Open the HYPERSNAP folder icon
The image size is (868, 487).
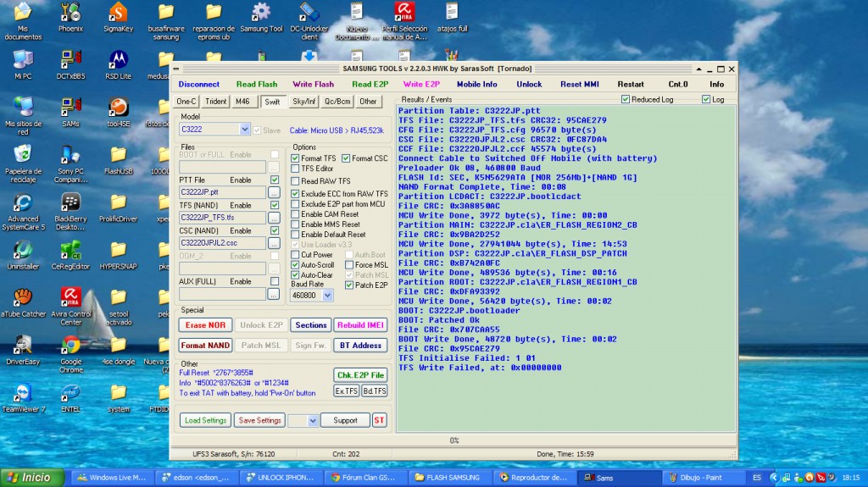click(x=119, y=256)
